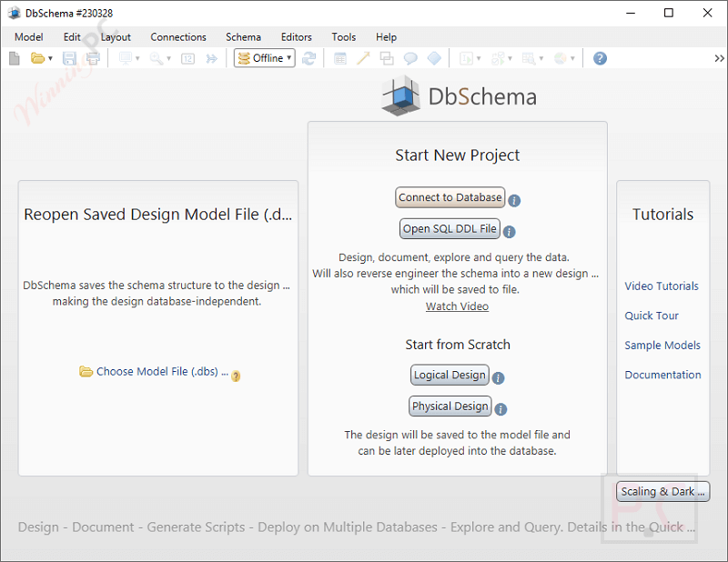Click the new file toolbar icon
The width and height of the screenshot is (728, 562).
15,58
